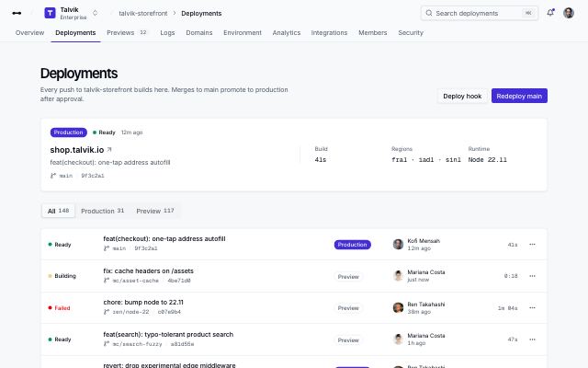Click the Production badge in summary card

tap(68, 132)
